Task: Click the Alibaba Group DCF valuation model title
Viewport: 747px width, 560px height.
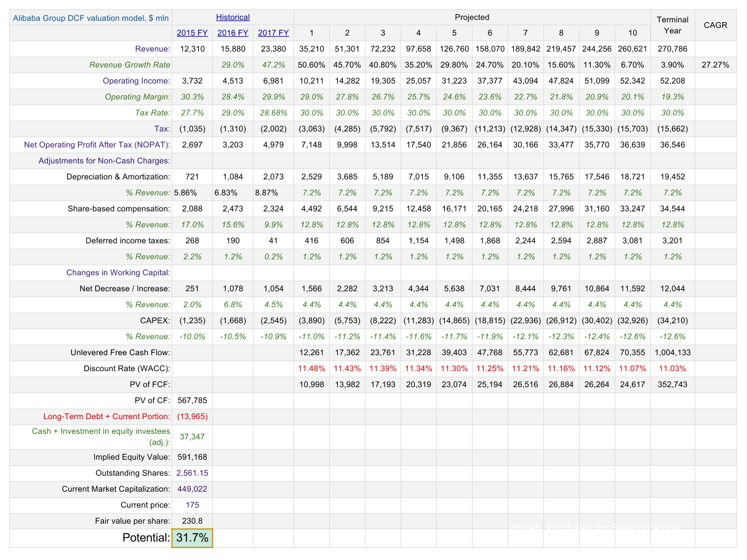Action: click(89, 17)
